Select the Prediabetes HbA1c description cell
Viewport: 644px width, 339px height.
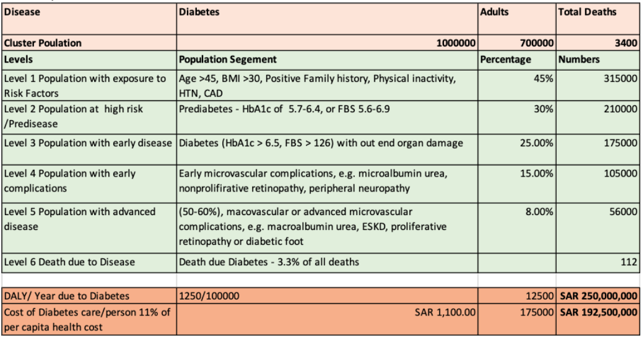click(328, 117)
